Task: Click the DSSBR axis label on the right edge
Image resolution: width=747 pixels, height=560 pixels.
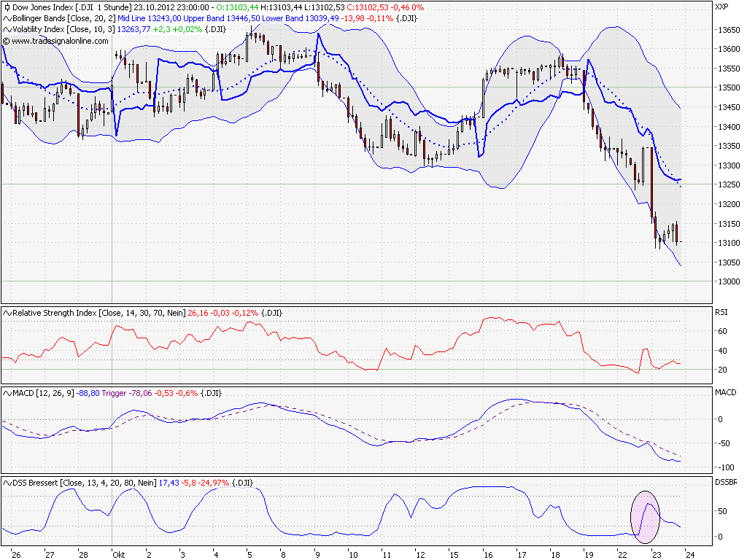Action: point(727,482)
